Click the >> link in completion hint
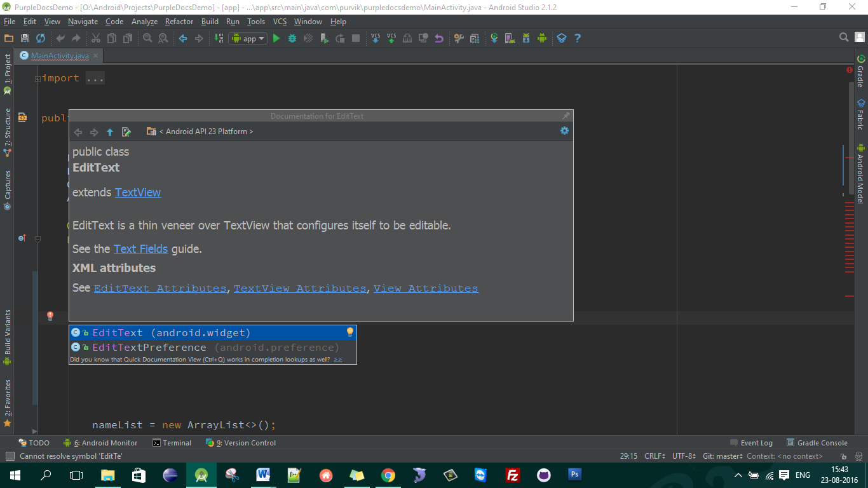 pyautogui.click(x=338, y=360)
